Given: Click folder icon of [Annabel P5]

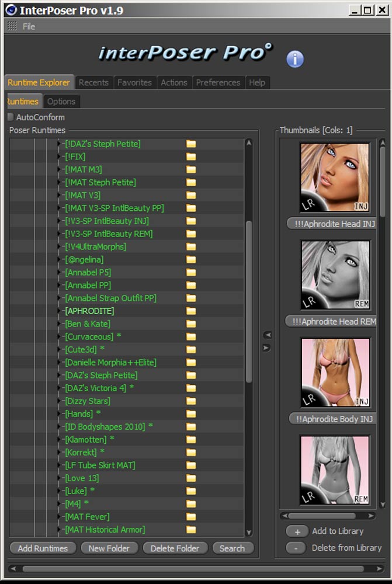Looking at the screenshot, I should coord(191,272).
